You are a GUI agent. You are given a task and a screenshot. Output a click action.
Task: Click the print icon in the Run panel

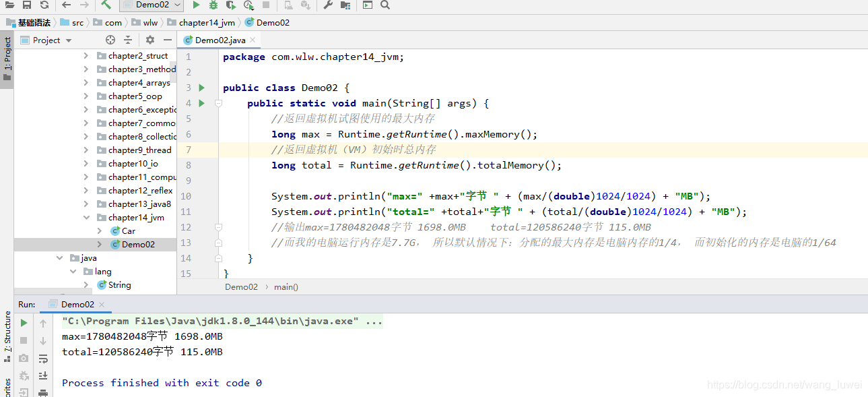pyautogui.click(x=43, y=392)
